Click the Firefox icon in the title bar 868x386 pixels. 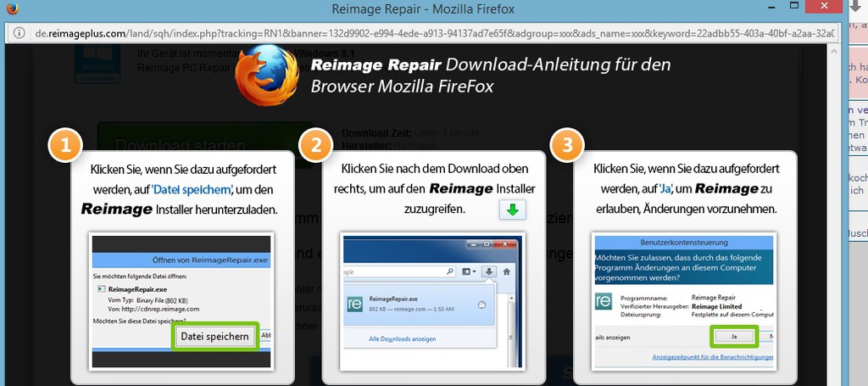point(12,8)
